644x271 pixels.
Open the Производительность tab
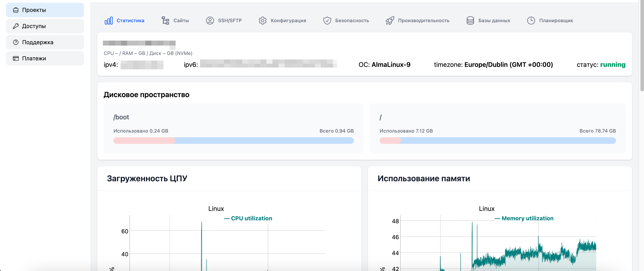pos(417,20)
